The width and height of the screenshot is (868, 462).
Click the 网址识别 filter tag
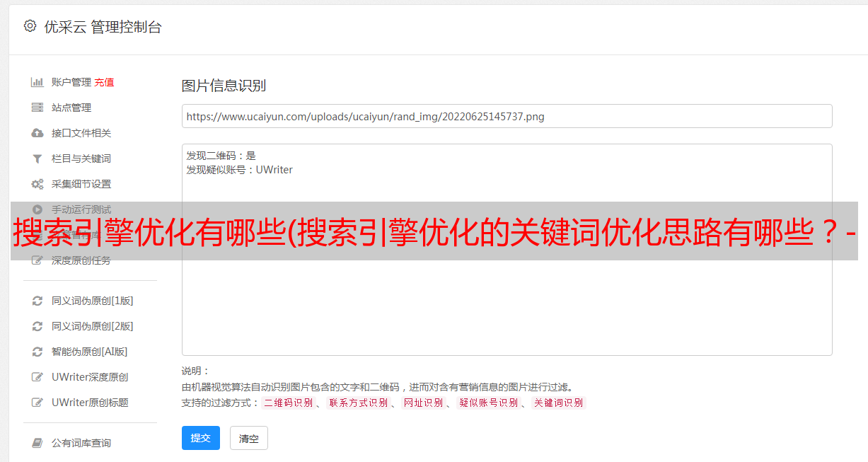423,403
